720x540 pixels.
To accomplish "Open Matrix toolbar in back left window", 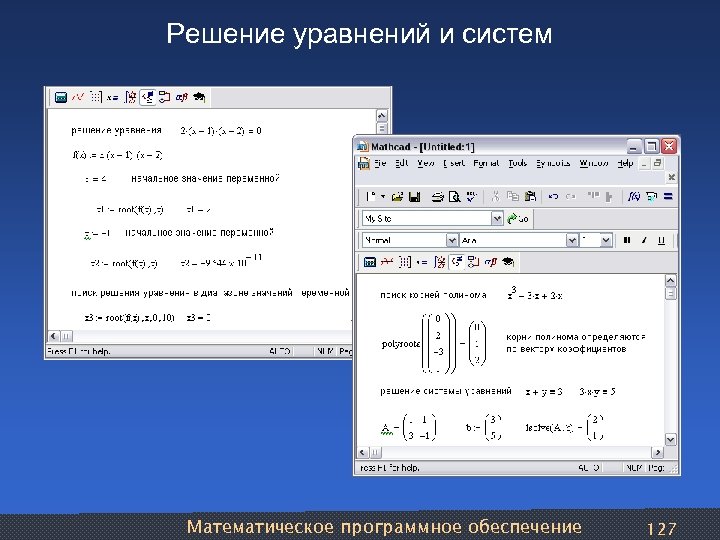I will (x=96, y=97).
